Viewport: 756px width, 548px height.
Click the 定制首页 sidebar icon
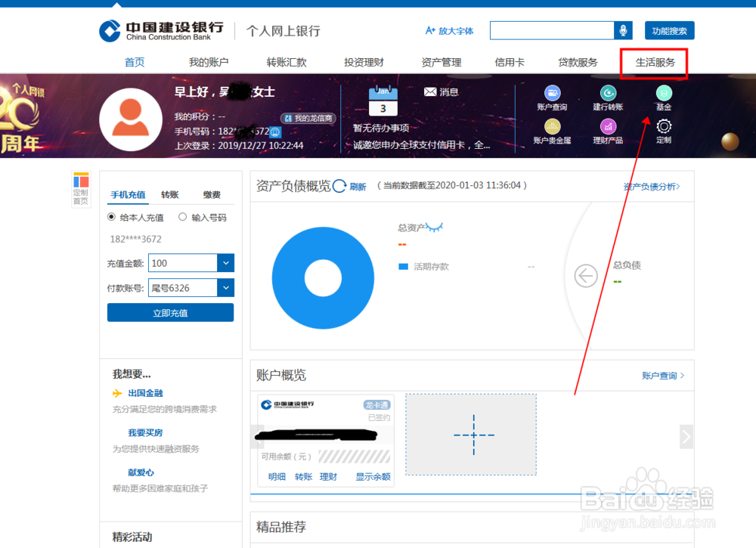point(81,189)
